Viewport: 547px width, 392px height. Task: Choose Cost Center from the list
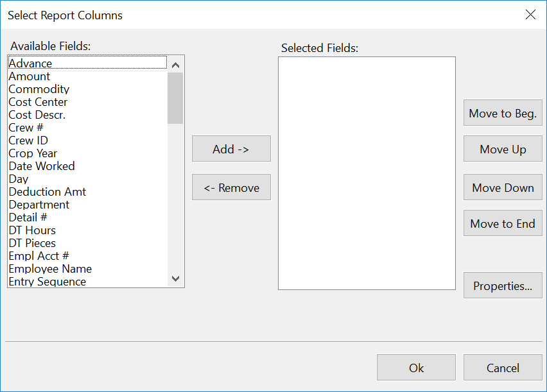38,102
